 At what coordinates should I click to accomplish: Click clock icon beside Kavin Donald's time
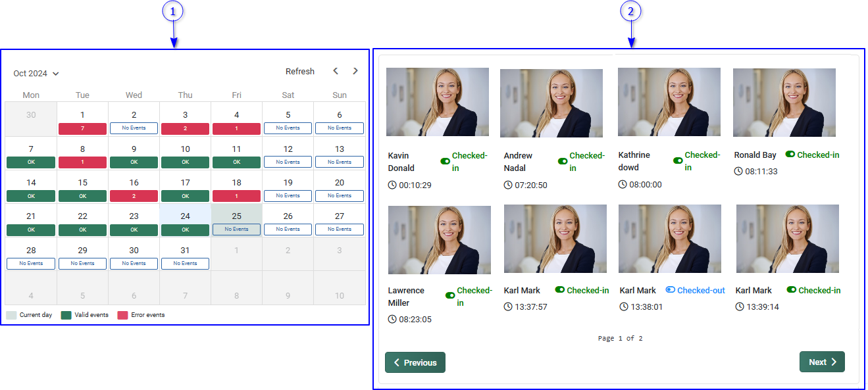pyautogui.click(x=393, y=185)
